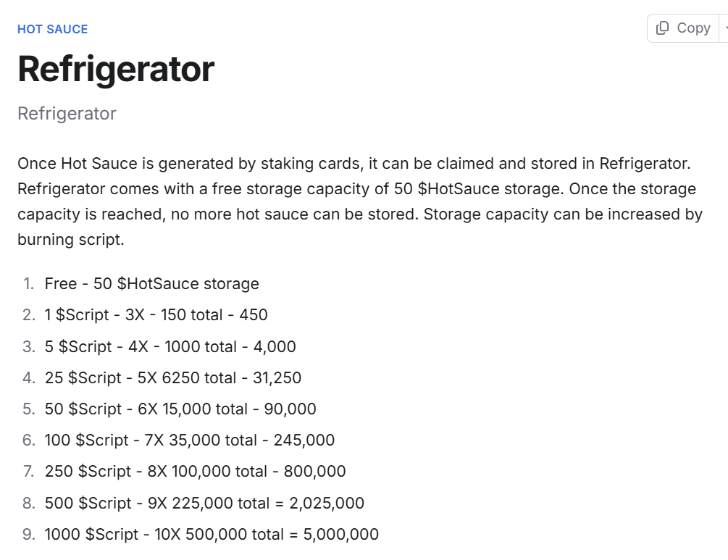Viewport: 728px width, 560px height.
Task: Select the '25 $Script - 5X 6250' list item
Action: 172,377
